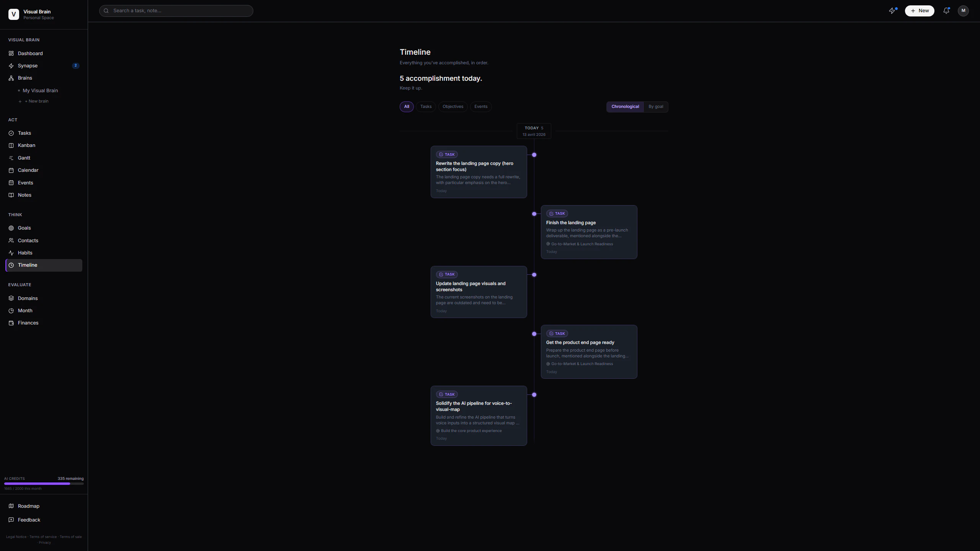Click the New button
Screen dimensions: 980x551
(x=920, y=11)
